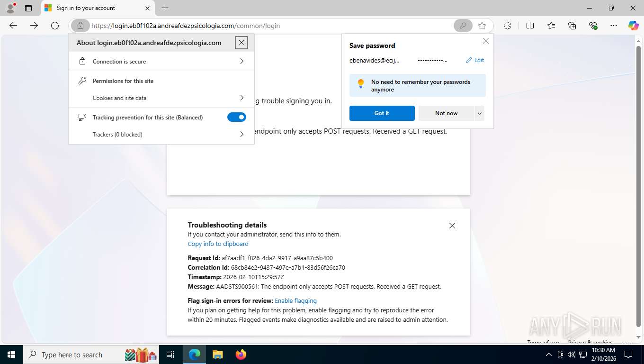
Task: Click the browser forward arrow
Action: tap(34, 26)
